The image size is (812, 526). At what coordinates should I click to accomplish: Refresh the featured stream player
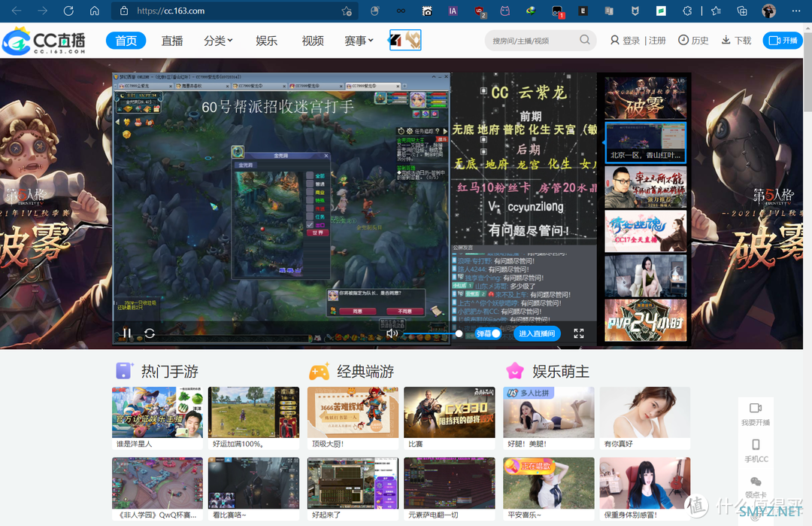(x=150, y=333)
